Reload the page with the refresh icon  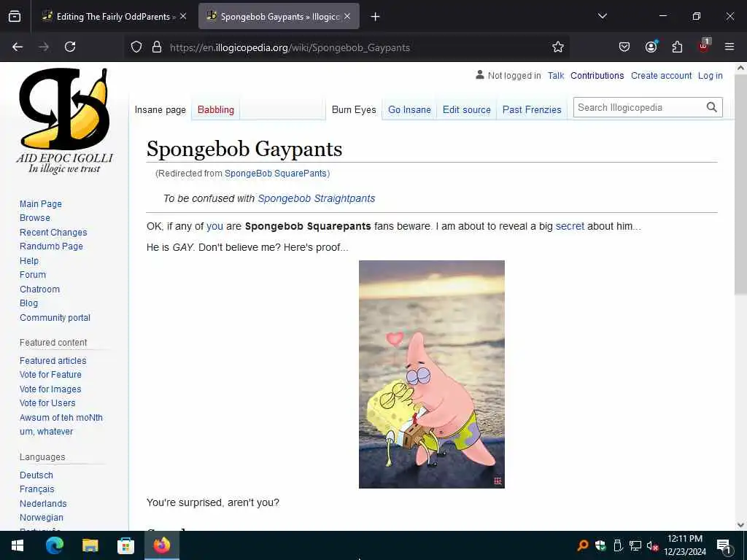(x=70, y=47)
